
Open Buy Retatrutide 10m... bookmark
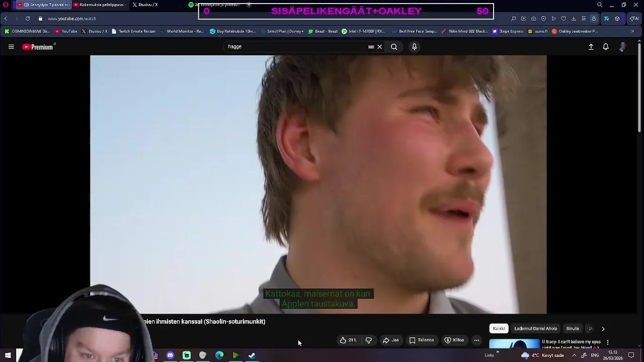[x=233, y=31]
